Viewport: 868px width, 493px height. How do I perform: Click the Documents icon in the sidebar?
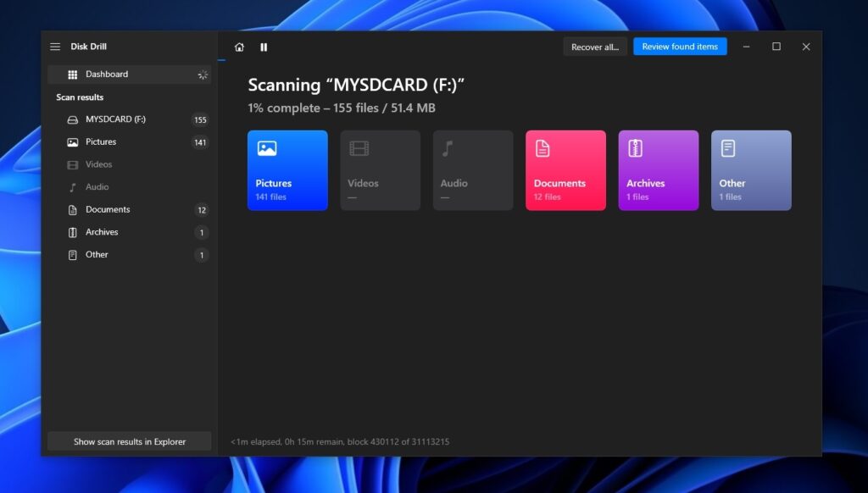pos(72,209)
